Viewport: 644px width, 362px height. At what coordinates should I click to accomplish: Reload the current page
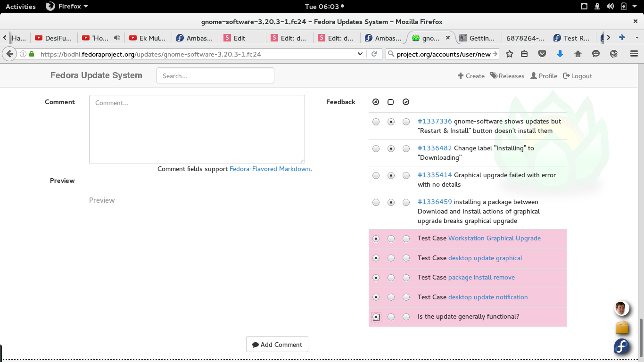374,54
